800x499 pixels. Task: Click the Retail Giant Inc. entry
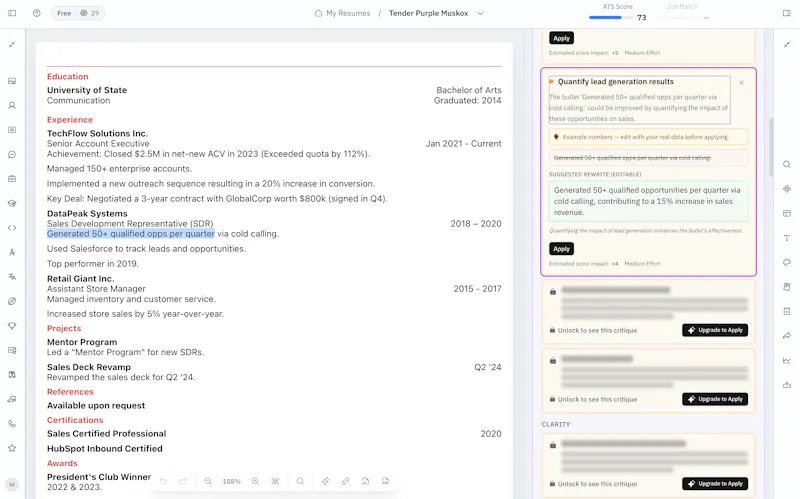pyautogui.click(x=81, y=279)
